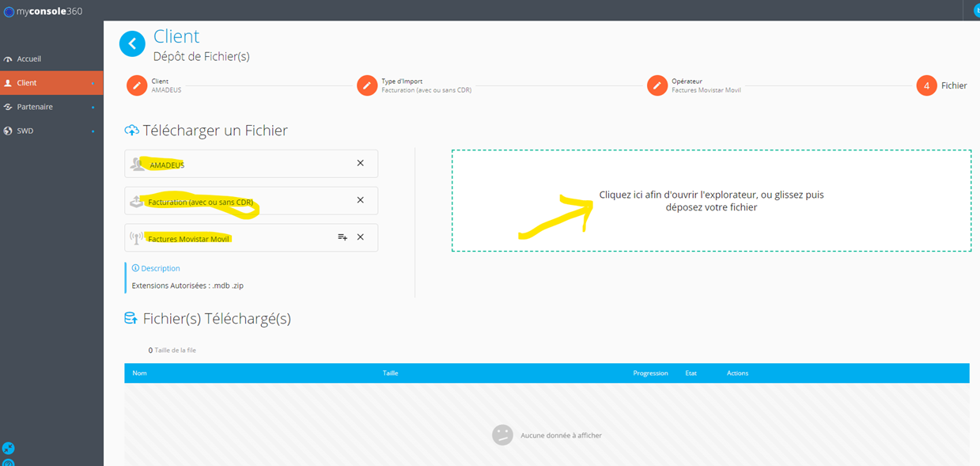Click the file drop zone to open explorer
The image size is (980, 466).
coord(711,201)
